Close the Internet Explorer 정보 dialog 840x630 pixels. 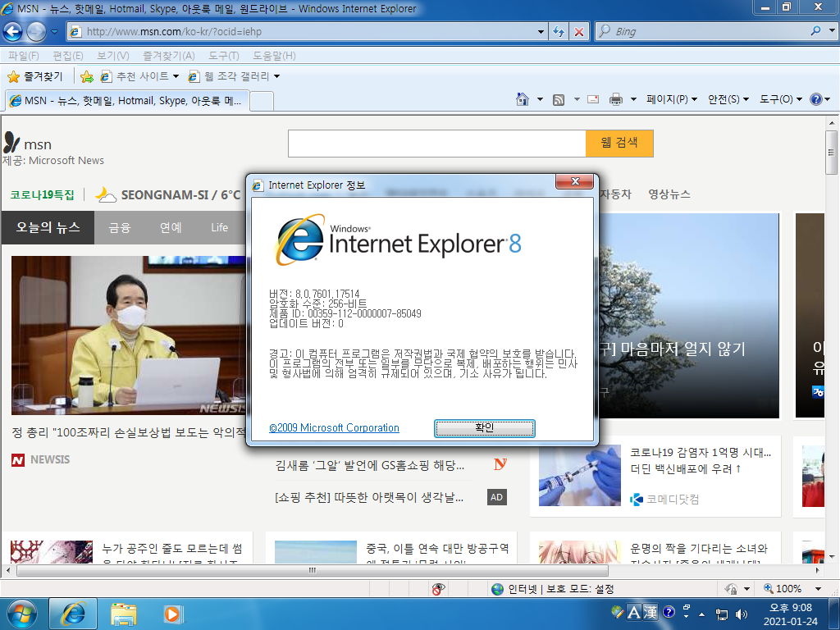(575, 181)
